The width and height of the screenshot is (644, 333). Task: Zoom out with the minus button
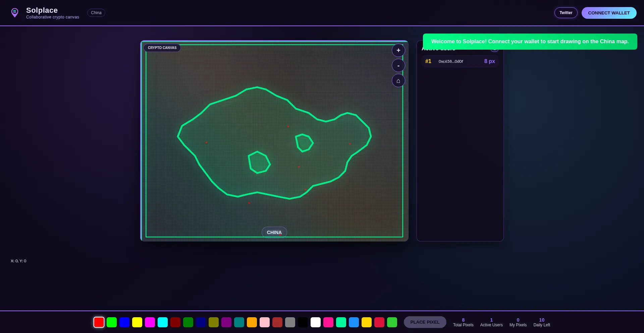point(398,66)
